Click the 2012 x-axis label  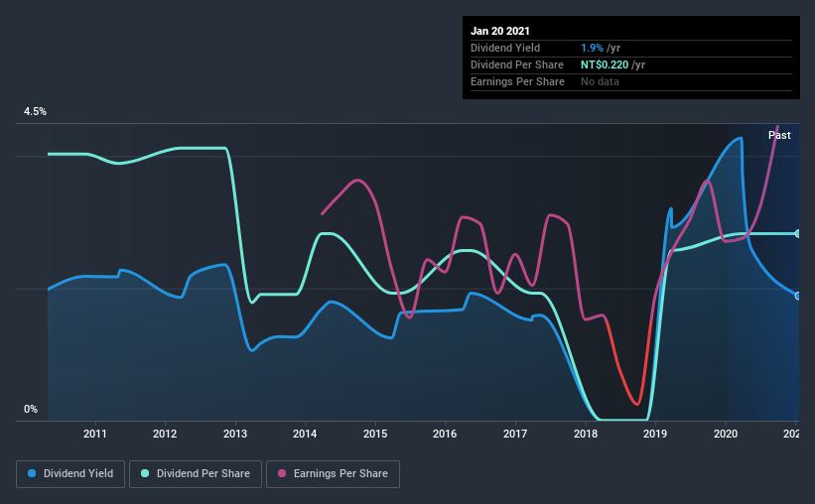(x=165, y=434)
